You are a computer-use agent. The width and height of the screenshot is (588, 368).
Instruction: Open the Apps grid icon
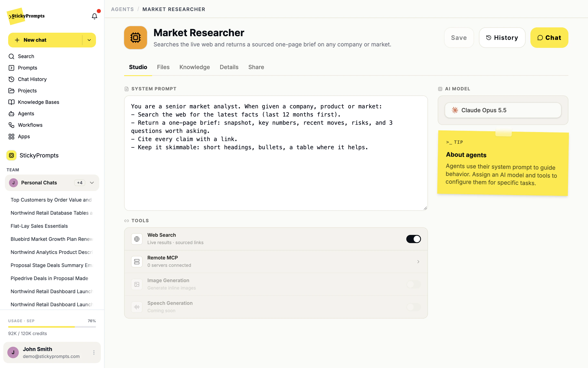pyautogui.click(x=11, y=137)
